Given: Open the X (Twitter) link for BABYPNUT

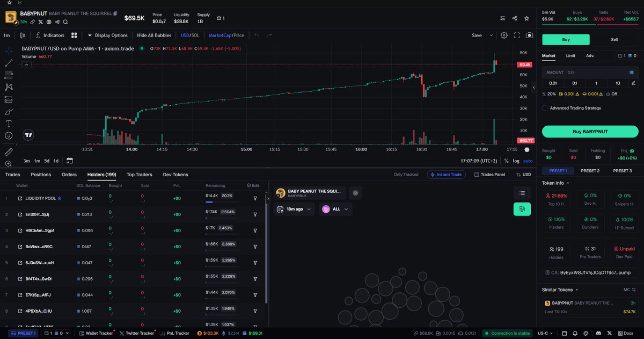Looking at the screenshot, I should (41, 22).
